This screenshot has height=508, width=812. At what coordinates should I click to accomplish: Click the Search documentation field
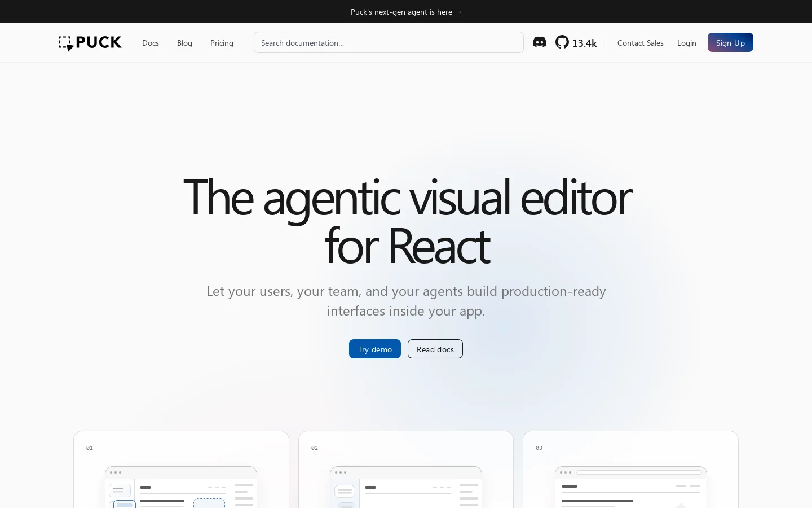[x=389, y=42]
